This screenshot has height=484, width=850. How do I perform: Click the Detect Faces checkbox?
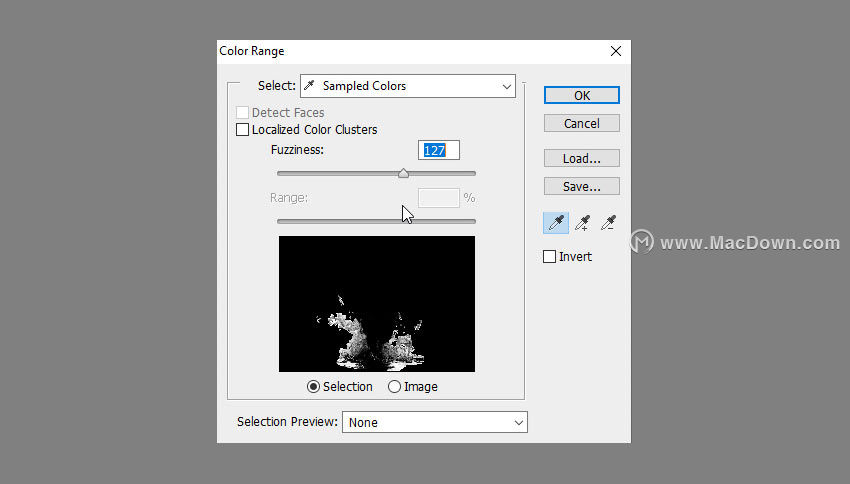tap(242, 113)
